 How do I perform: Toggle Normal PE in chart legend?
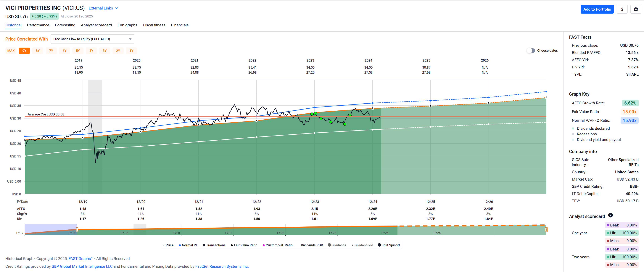tap(188, 245)
